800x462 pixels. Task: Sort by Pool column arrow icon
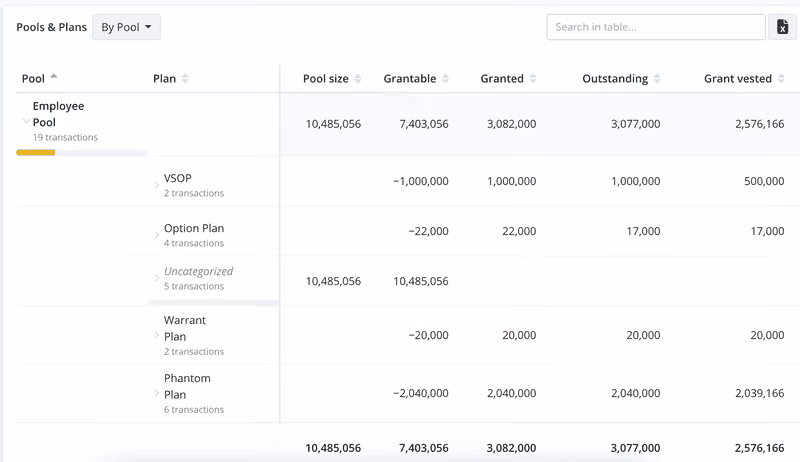pos(54,76)
